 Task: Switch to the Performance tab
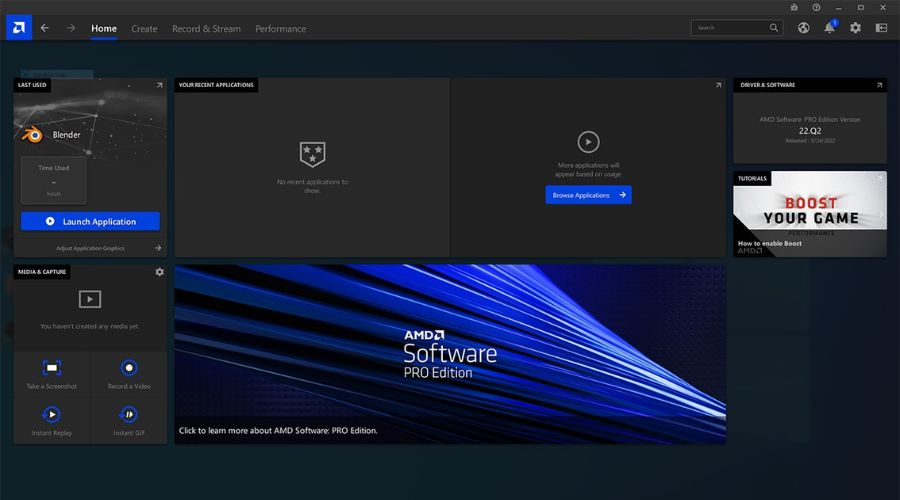(281, 28)
